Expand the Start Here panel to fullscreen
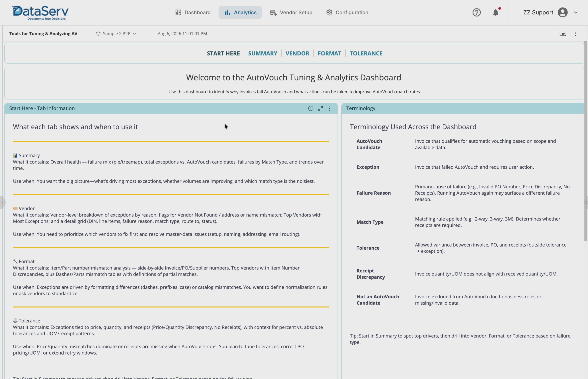Viewport: 588px width, 379px height. 320,109
